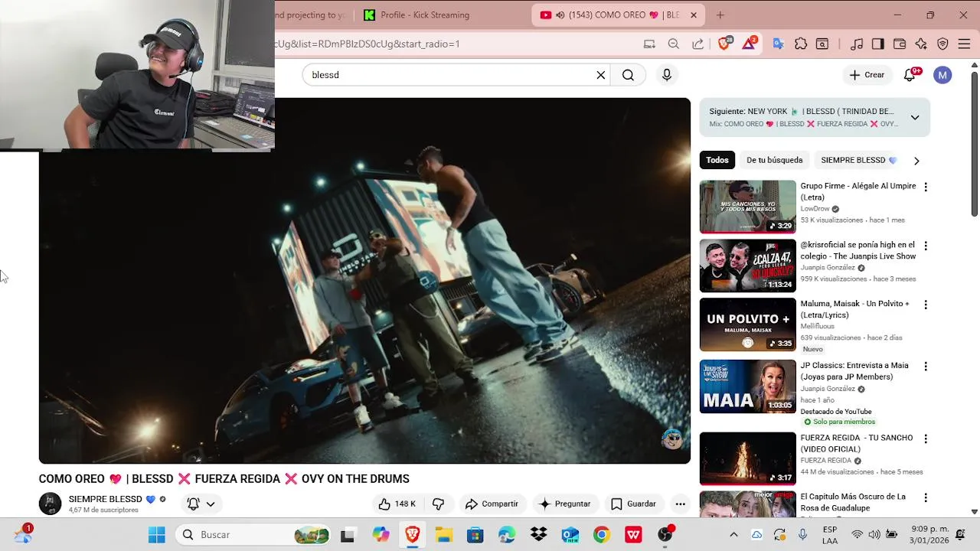The height and width of the screenshot is (551, 980).
Task: Click the YouTube search input field
Action: [x=452, y=75]
